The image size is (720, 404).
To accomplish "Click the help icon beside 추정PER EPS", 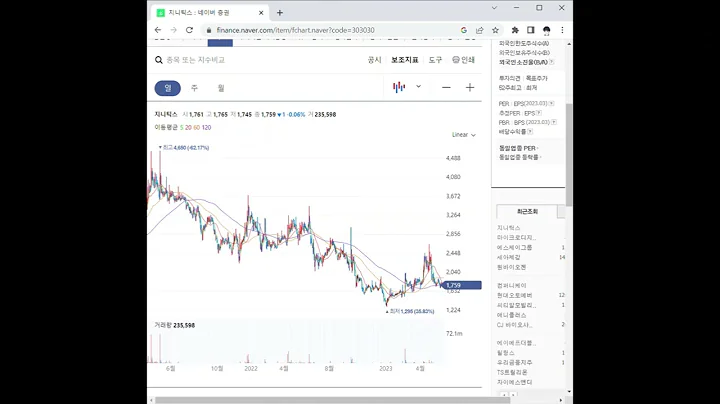I will point(539,113).
